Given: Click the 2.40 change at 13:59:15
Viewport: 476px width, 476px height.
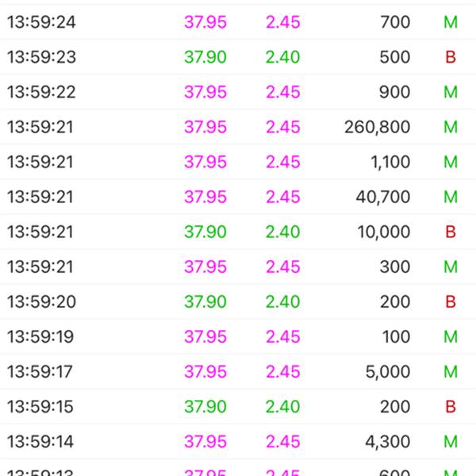Looking at the screenshot, I should coord(283,406).
